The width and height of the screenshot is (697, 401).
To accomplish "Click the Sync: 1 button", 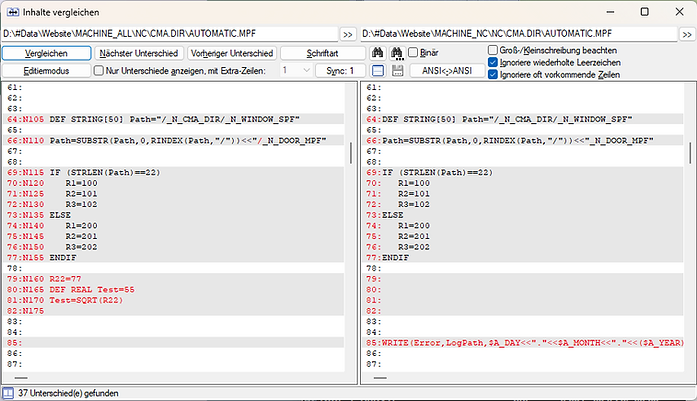I will (x=340, y=71).
